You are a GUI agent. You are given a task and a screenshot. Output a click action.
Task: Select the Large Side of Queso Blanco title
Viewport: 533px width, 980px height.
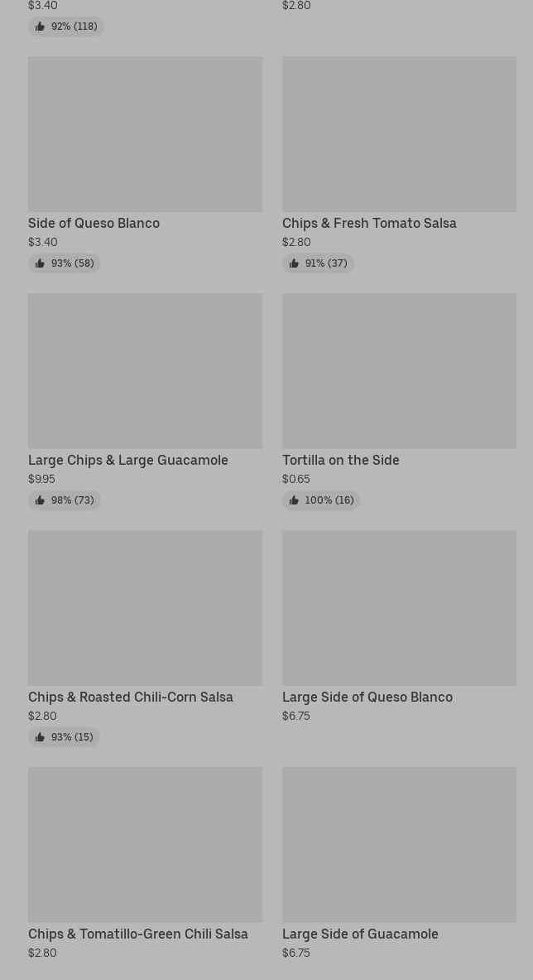(367, 697)
